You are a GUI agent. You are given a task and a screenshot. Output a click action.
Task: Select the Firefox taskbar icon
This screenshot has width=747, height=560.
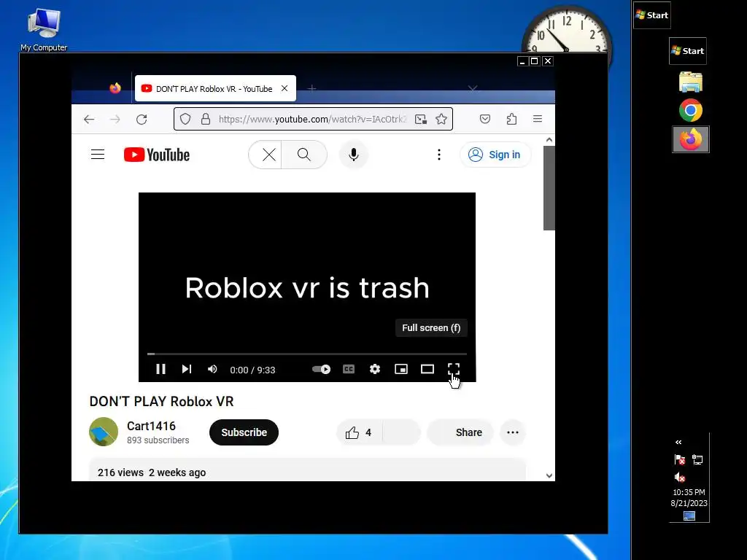click(691, 139)
